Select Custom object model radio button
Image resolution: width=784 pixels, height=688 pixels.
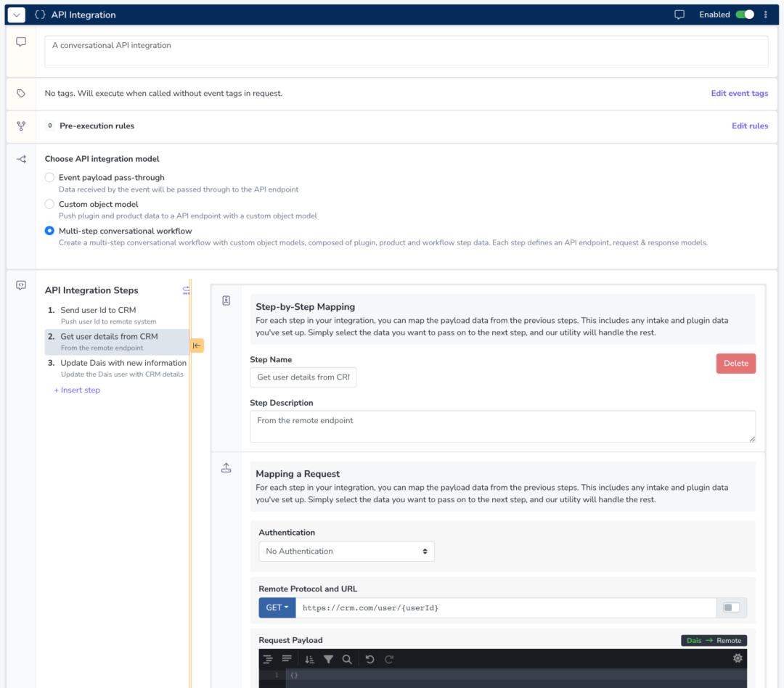[x=49, y=205]
